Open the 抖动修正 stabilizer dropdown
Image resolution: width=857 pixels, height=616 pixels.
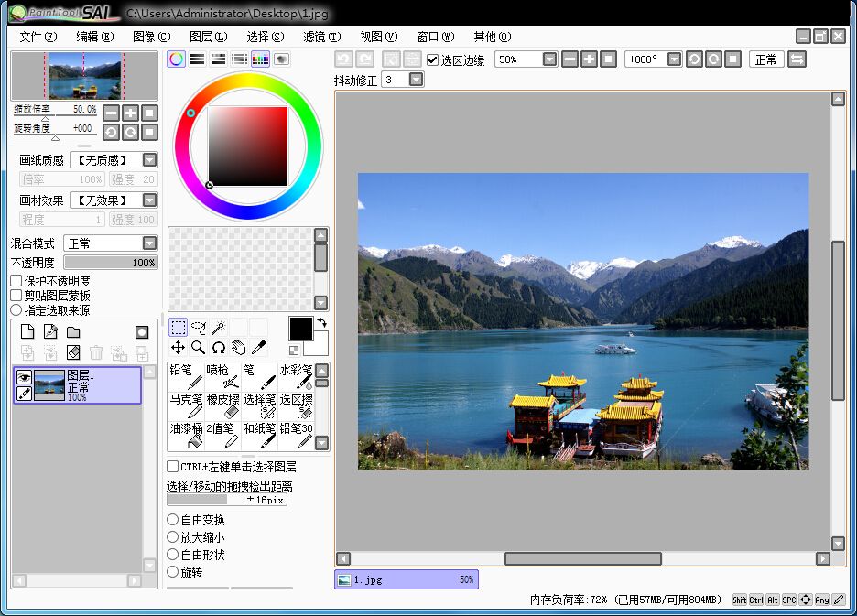coord(417,81)
